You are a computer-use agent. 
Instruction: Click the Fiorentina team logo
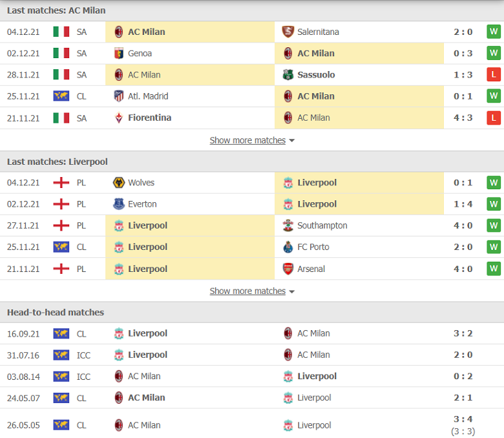tap(119, 118)
